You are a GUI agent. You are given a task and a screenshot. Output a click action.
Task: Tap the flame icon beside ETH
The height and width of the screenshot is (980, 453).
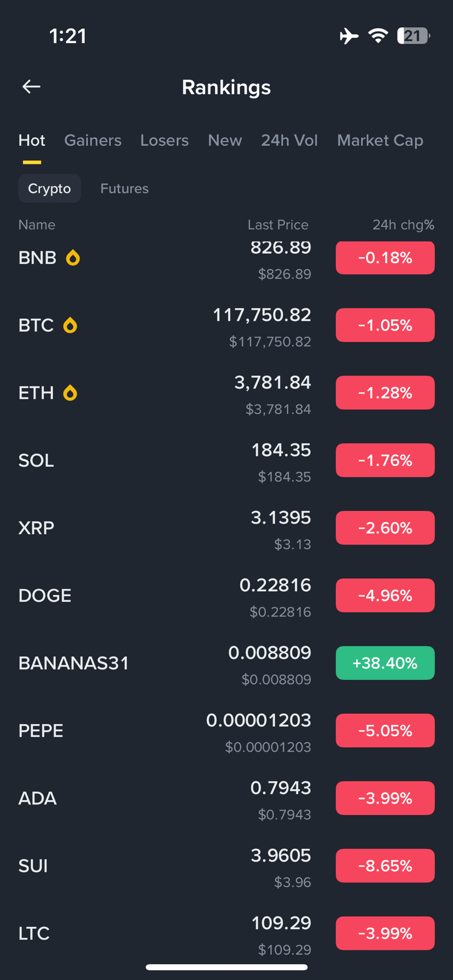[70, 393]
